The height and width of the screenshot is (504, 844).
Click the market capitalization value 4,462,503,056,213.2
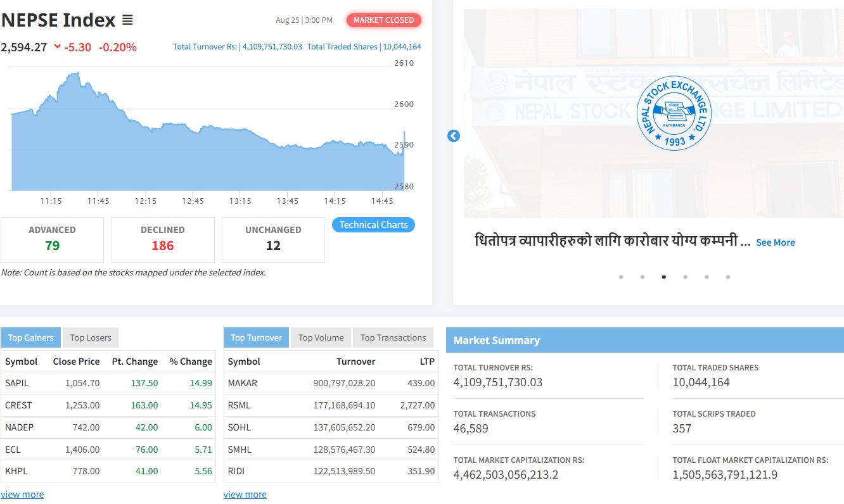[506, 475]
